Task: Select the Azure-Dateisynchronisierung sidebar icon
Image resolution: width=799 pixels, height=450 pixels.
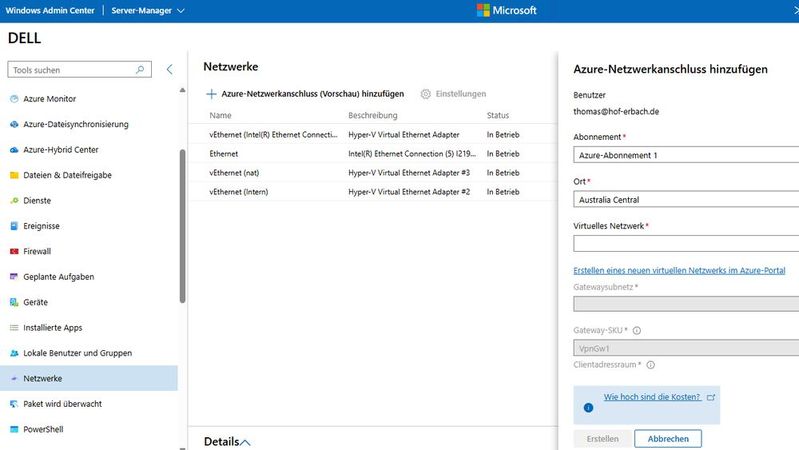Action: pyautogui.click(x=14, y=124)
